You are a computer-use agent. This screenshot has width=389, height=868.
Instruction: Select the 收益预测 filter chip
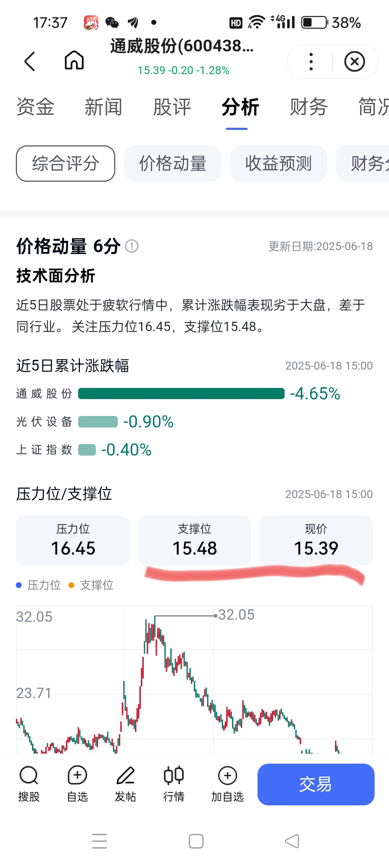(279, 163)
